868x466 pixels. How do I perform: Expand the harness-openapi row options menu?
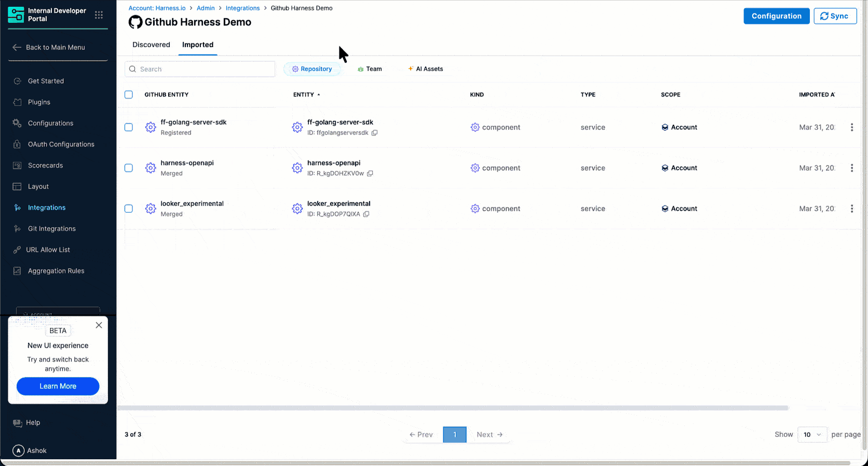(851, 168)
